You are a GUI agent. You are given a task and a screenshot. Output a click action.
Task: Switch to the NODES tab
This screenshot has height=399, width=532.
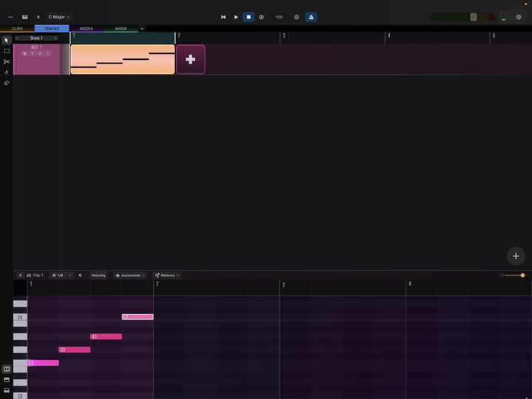point(86,29)
